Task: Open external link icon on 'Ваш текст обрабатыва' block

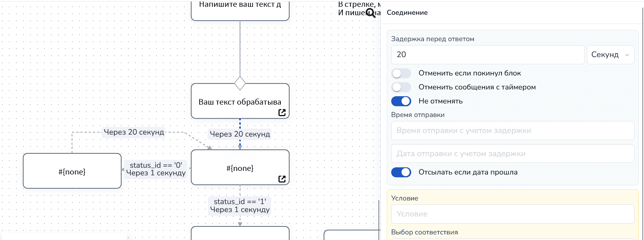Action: pyautogui.click(x=282, y=113)
